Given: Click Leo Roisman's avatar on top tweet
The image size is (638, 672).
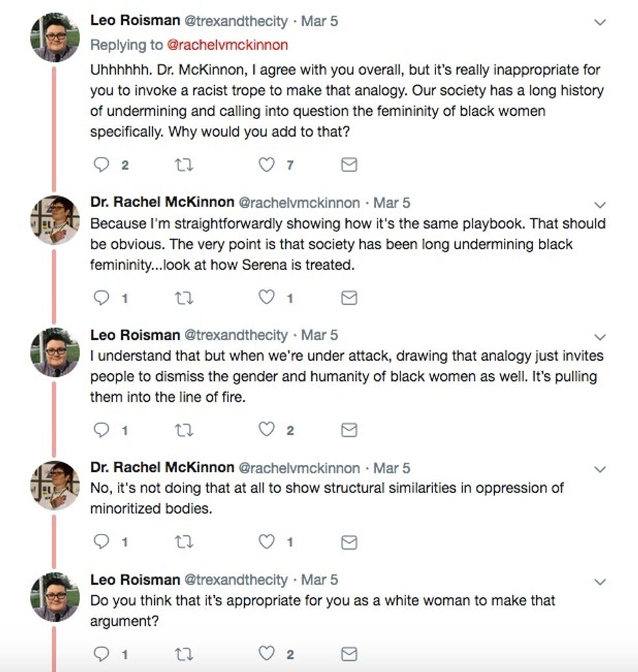Looking at the screenshot, I should point(55,37).
